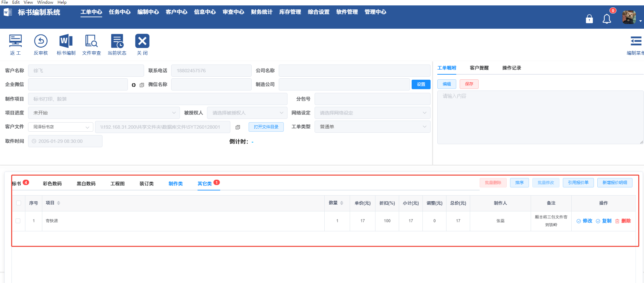Click the plus icon beside 企业微信 field

point(134,85)
